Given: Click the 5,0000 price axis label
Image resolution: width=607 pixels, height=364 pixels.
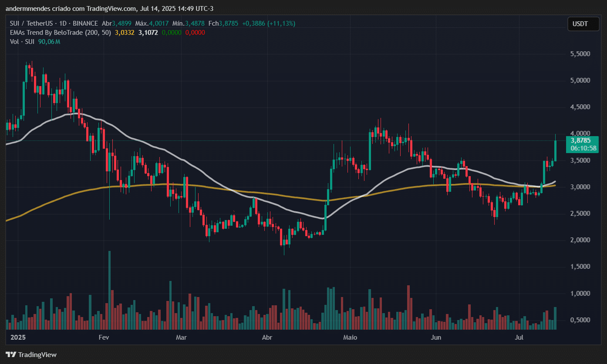Looking at the screenshot, I should coord(580,80).
